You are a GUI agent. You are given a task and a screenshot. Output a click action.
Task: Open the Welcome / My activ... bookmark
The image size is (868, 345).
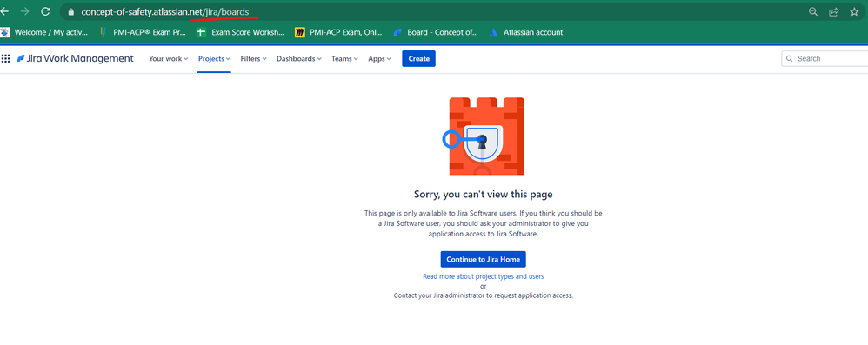(x=44, y=32)
